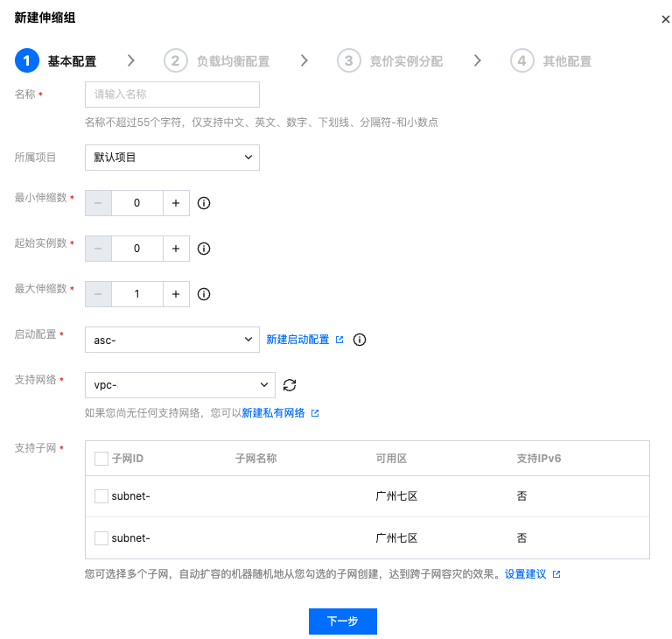The width and height of the screenshot is (672, 639).
Task: Close the 新建伸缩组 dialog
Action: click(x=665, y=19)
